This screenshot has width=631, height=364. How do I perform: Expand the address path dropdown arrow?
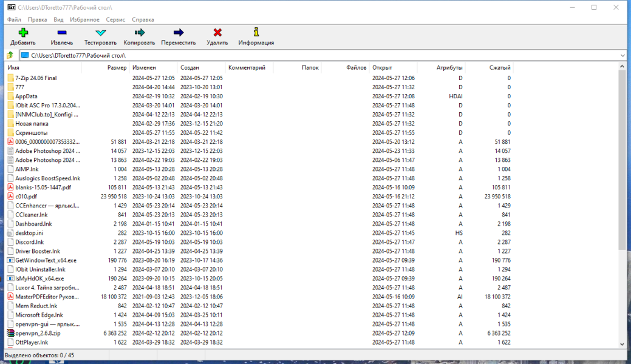coord(622,55)
